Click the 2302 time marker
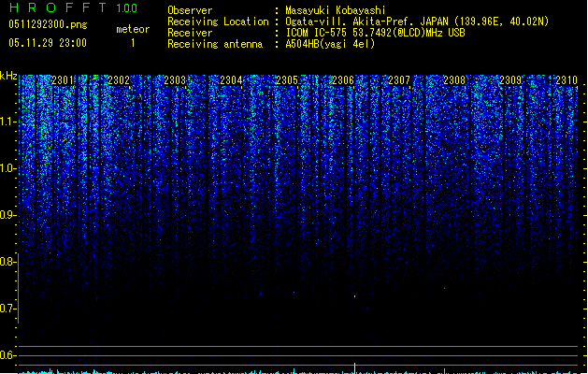The height and width of the screenshot is (374, 588). click(x=119, y=80)
